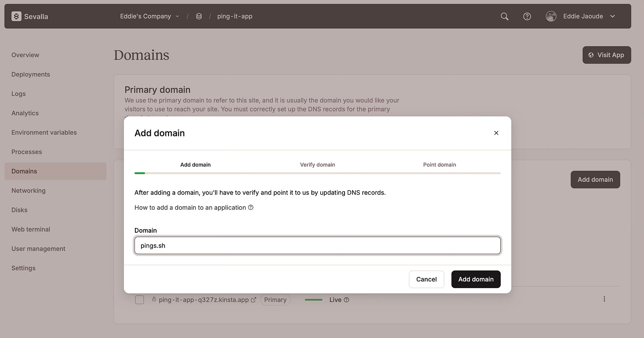Click the Visit App button
Viewport: 644px width, 338px height.
(606, 55)
